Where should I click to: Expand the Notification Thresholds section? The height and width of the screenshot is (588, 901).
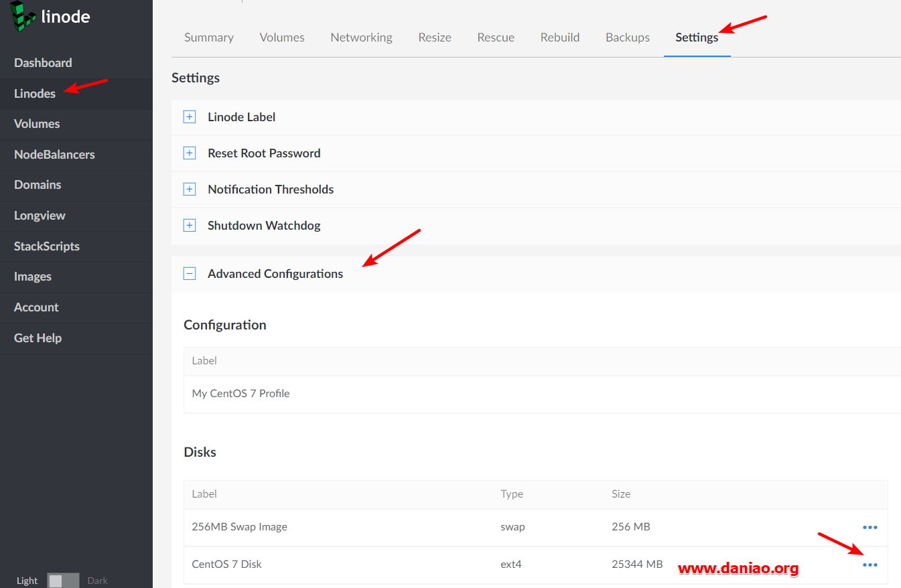(x=190, y=190)
